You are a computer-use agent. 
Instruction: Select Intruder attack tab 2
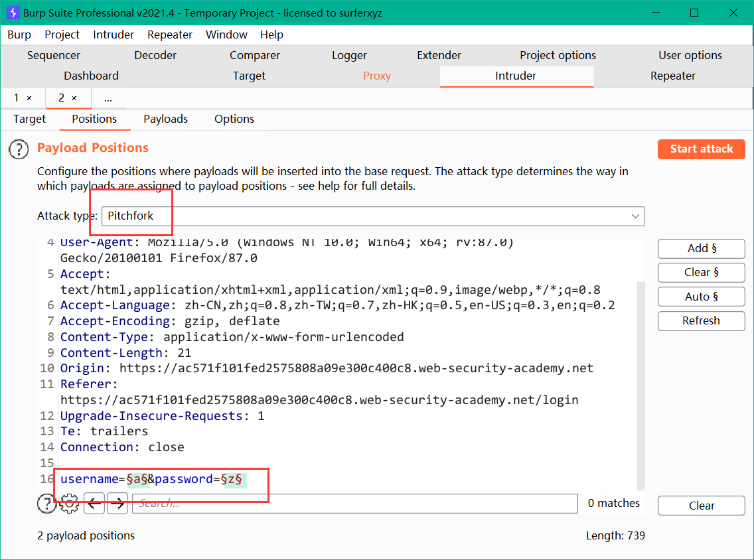tap(62, 98)
